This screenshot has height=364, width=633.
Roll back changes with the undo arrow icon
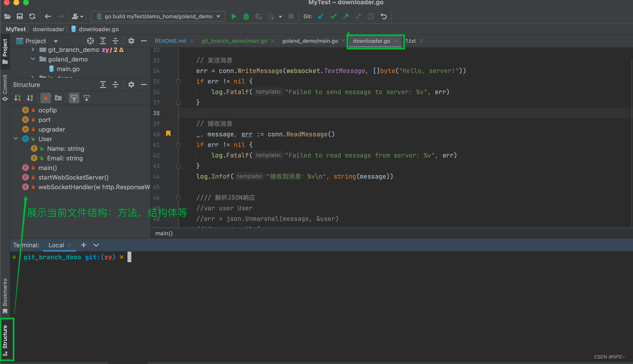(x=383, y=16)
